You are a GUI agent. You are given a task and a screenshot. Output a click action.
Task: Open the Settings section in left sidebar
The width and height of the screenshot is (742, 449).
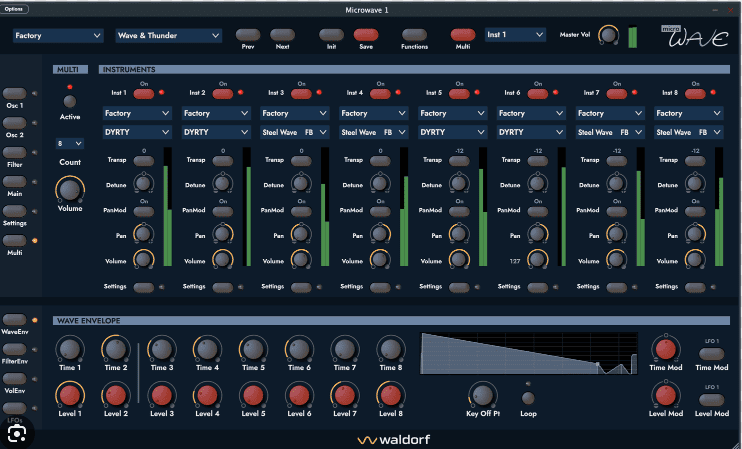pos(15,211)
